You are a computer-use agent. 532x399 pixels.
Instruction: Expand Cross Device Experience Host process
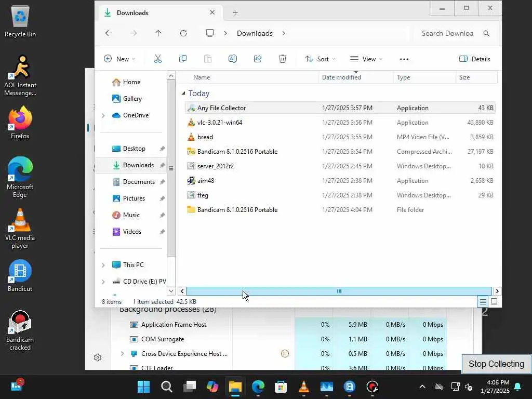(x=122, y=353)
